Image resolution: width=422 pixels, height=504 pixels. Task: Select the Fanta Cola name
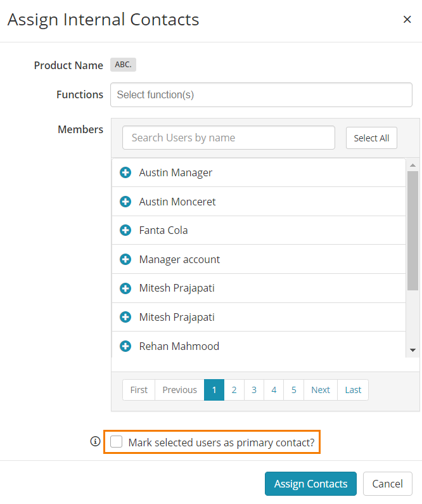point(163,231)
